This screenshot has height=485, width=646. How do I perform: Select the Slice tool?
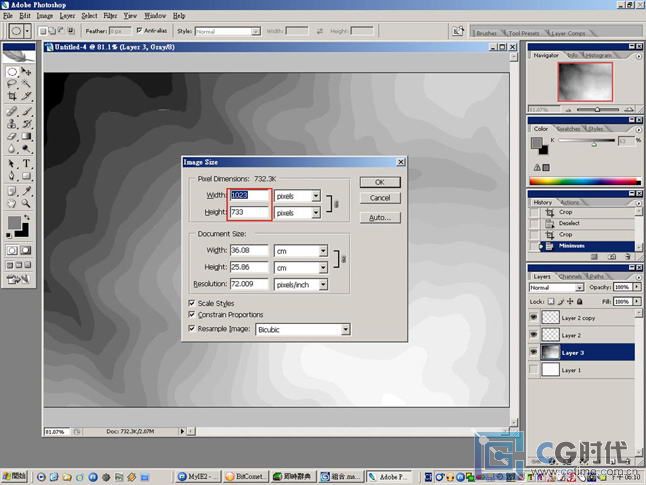(x=26, y=96)
